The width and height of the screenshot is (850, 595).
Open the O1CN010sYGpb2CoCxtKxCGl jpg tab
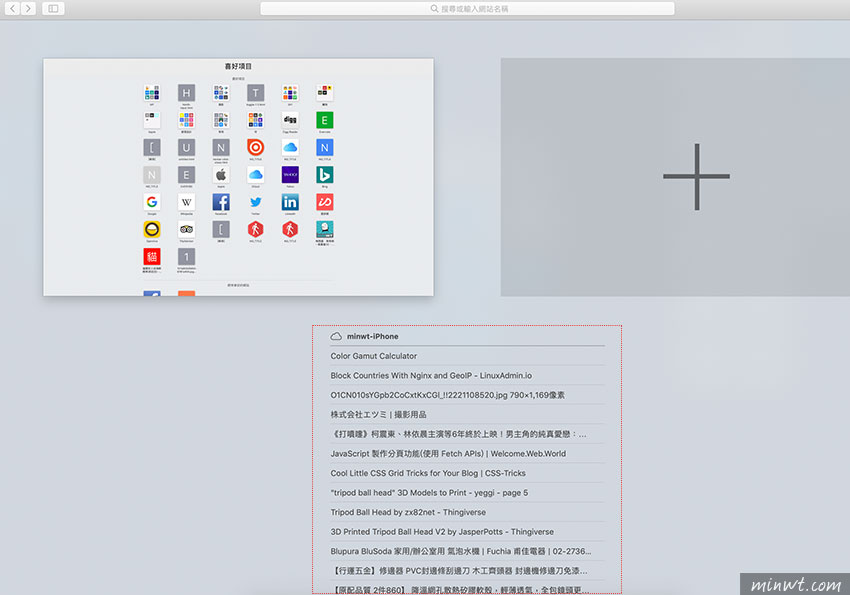(x=467, y=395)
